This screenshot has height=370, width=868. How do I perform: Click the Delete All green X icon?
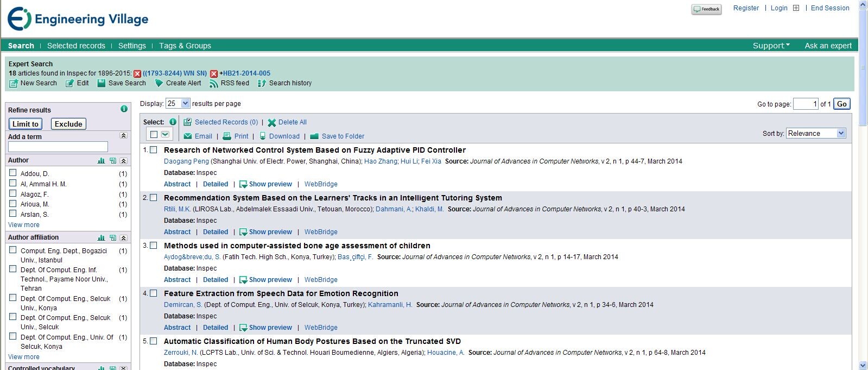click(x=272, y=123)
